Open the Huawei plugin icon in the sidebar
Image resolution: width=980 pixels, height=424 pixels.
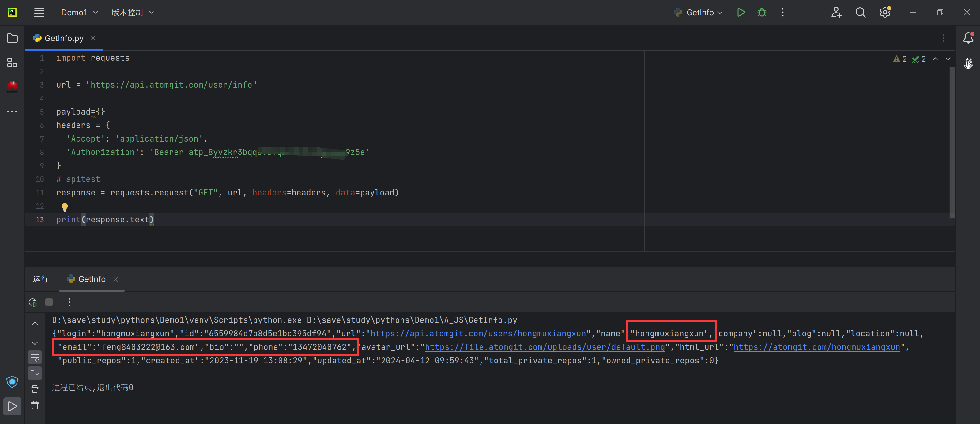coord(12,87)
